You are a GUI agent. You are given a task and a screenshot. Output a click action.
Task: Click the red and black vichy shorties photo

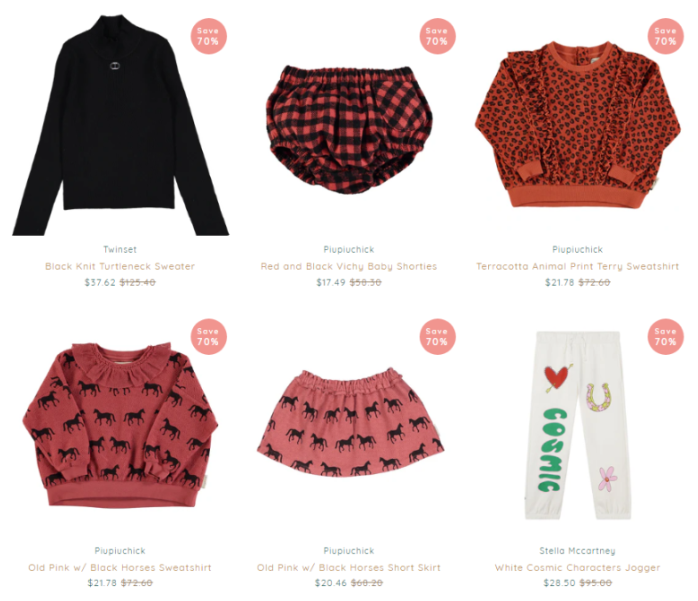click(x=349, y=130)
